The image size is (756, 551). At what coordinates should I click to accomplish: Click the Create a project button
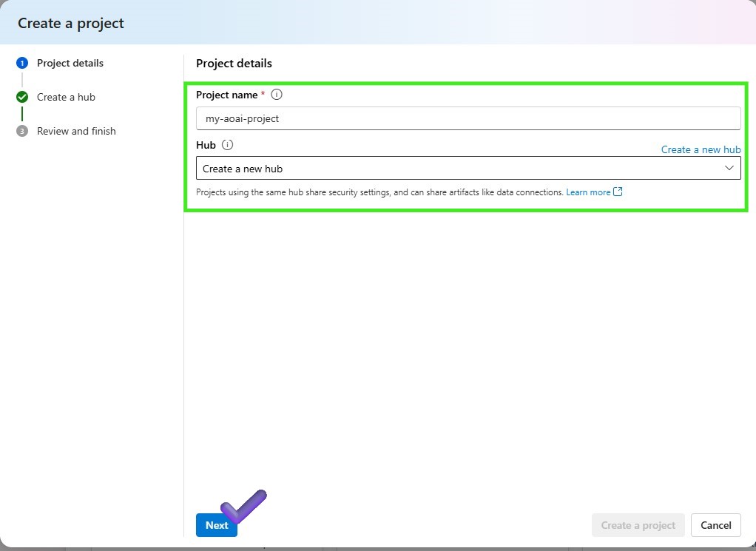pyautogui.click(x=638, y=525)
